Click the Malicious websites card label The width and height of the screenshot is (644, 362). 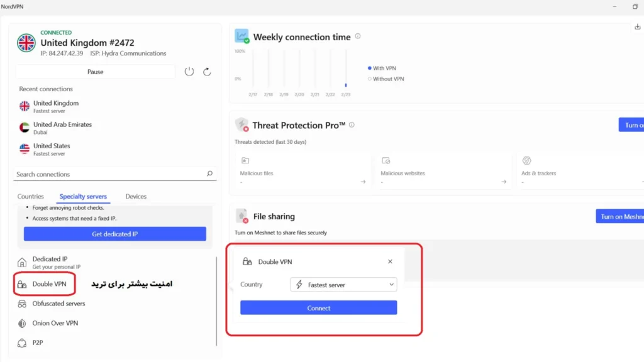(402, 173)
